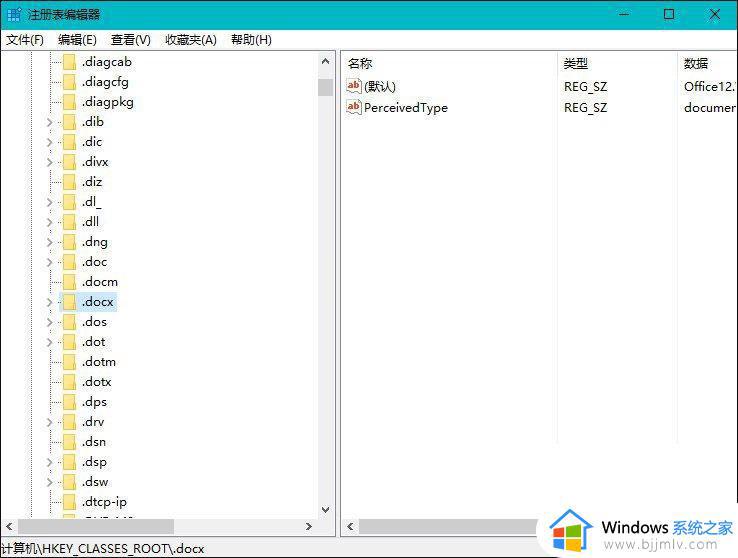Screen dimensions: 738x558
Task: Select the .dsw tree label
Action: tap(95, 482)
